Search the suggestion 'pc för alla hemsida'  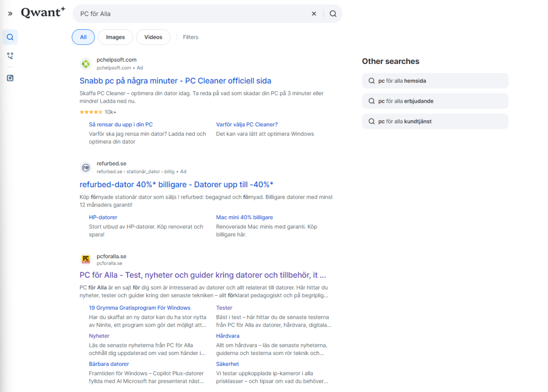pos(435,80)
